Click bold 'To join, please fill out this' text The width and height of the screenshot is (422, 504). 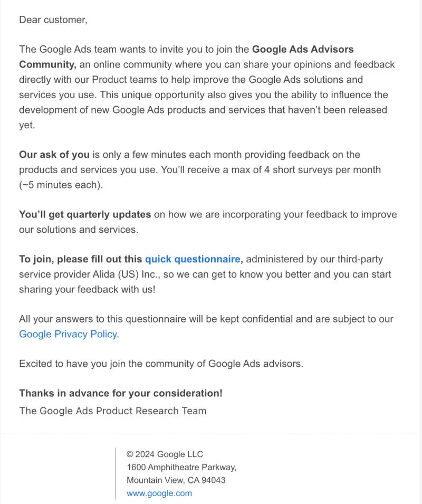tap(81, 259)
